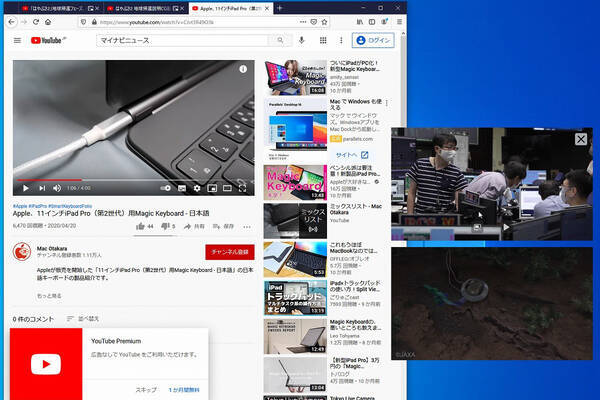The image size is (600, 400).
Task: Click the Pocket save icon in the address bar
Action: (x=313, y=22)
